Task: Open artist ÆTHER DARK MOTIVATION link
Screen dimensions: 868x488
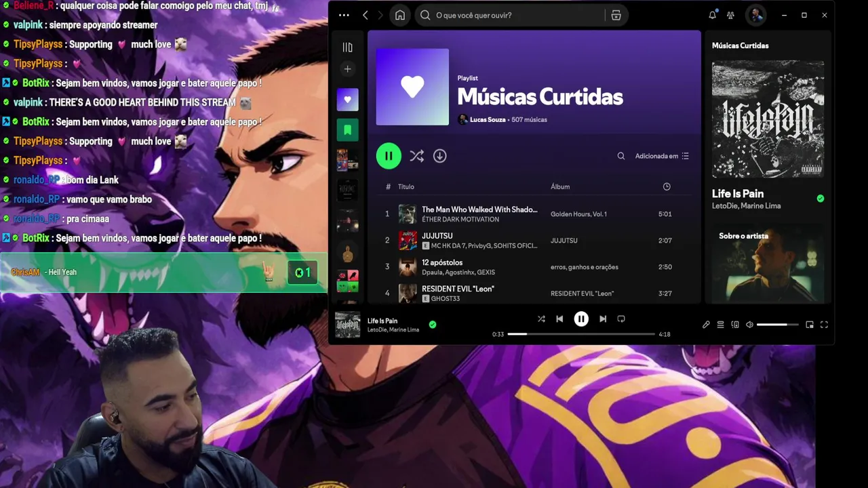Action: [460, 220]
